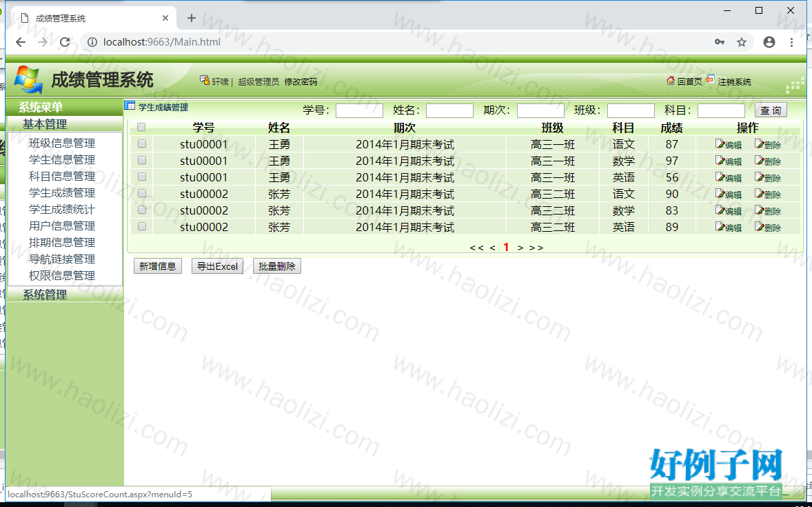
Task: Reload the page with refresh icon
Action: pos(65,42)
